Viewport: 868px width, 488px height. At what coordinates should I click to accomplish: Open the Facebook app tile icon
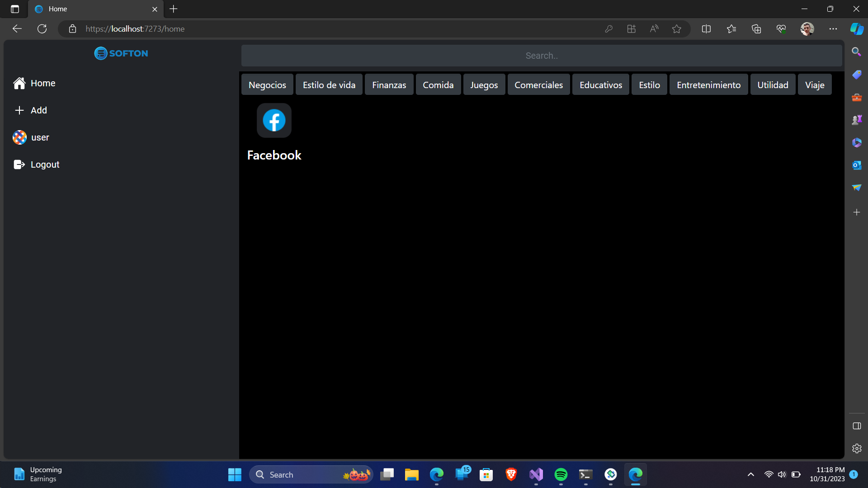pos(274,120)
